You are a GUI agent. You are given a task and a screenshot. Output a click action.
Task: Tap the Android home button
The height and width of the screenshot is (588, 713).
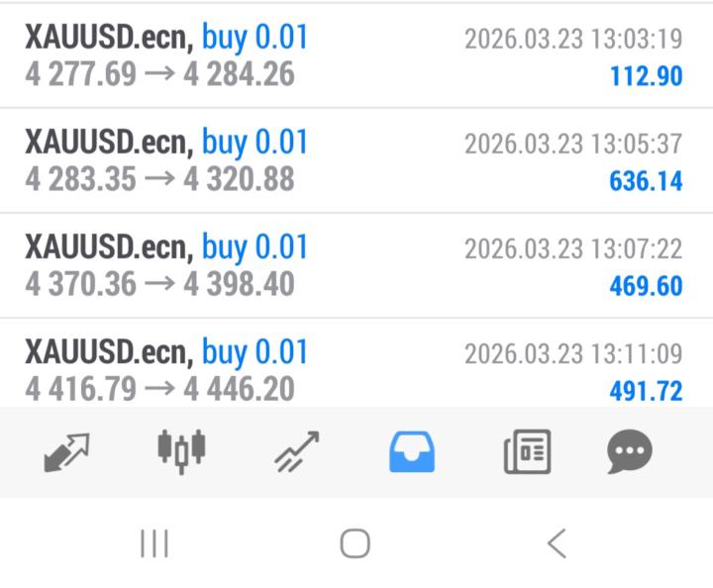pos(356,543)
